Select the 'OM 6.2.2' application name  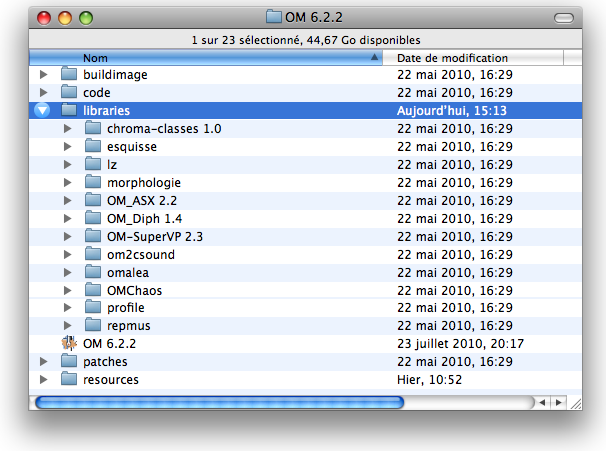coord(109,344)
